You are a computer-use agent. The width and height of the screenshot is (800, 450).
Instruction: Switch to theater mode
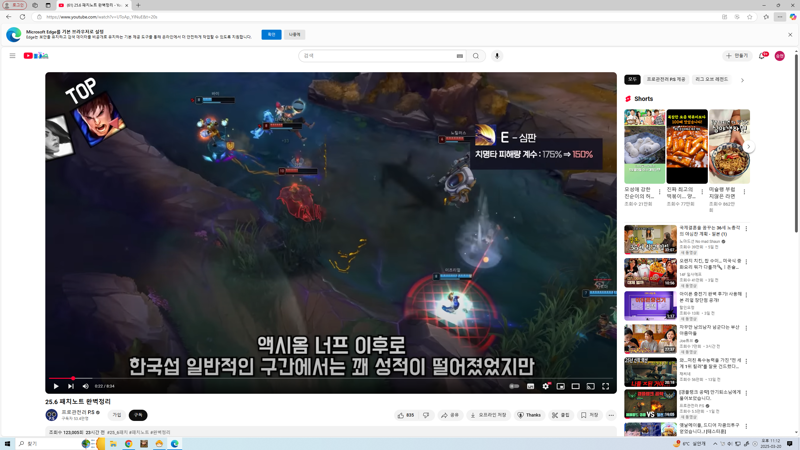(x=576, y=386)
